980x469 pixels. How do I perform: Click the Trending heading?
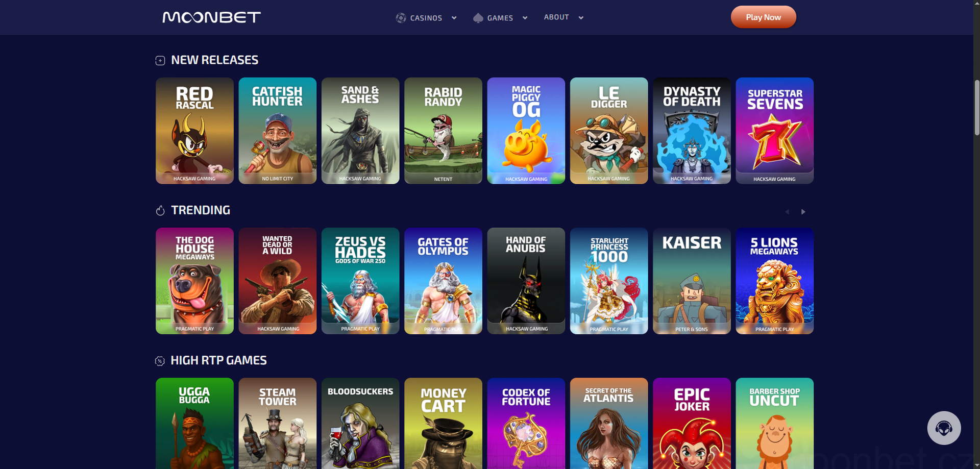(201, 210)
